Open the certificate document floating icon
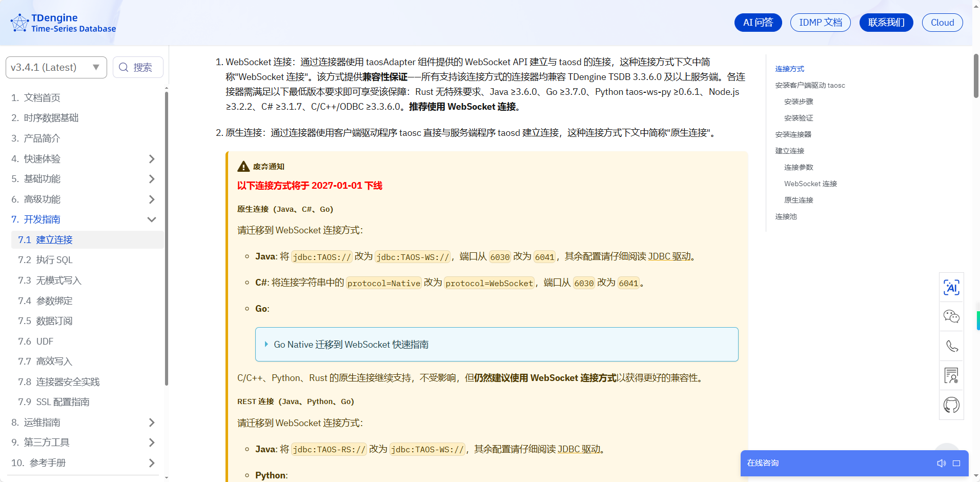This screenshot has height=482, width=980. point(951,376)
